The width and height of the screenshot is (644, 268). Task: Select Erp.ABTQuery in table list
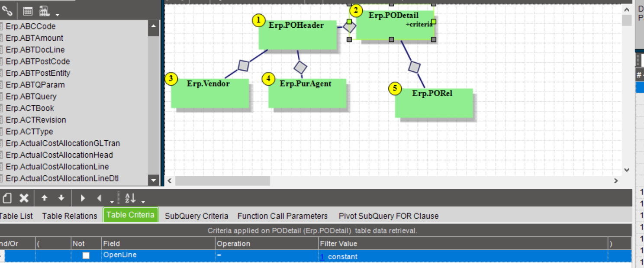click(31, 97)
